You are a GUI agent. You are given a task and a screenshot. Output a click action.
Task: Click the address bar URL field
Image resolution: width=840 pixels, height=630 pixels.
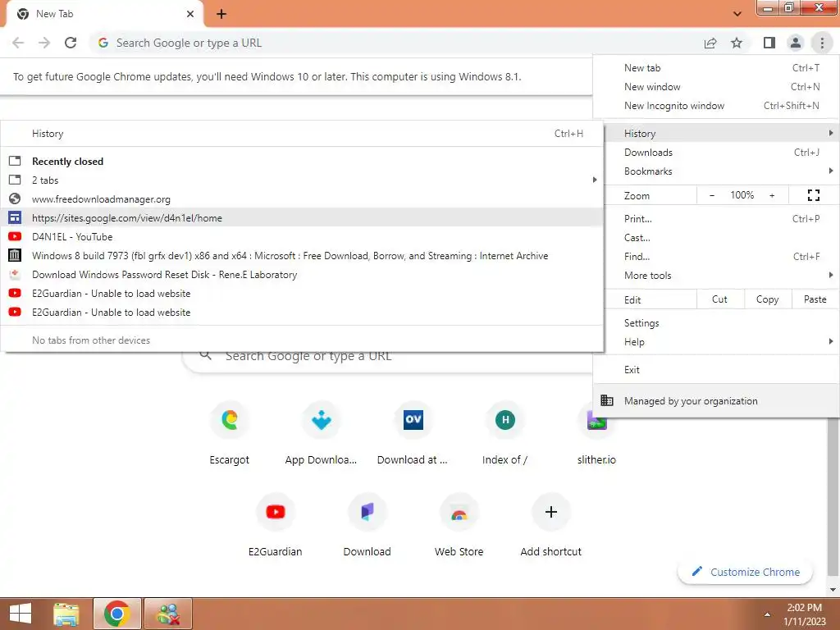click(x=396, y=43)
